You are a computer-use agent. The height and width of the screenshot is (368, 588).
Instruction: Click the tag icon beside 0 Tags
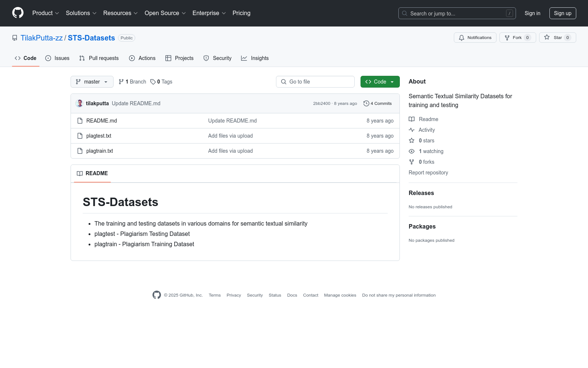153,82
